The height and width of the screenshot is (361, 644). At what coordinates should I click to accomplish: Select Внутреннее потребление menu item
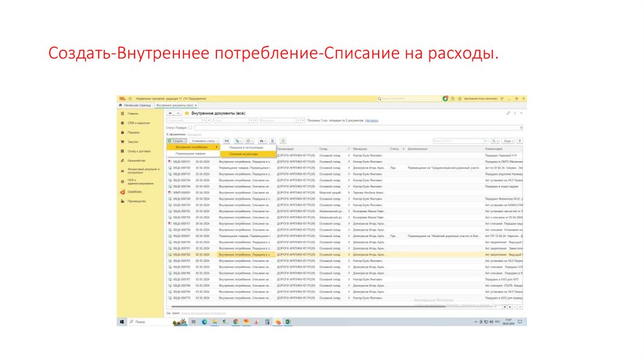click(x=193, y=147)
